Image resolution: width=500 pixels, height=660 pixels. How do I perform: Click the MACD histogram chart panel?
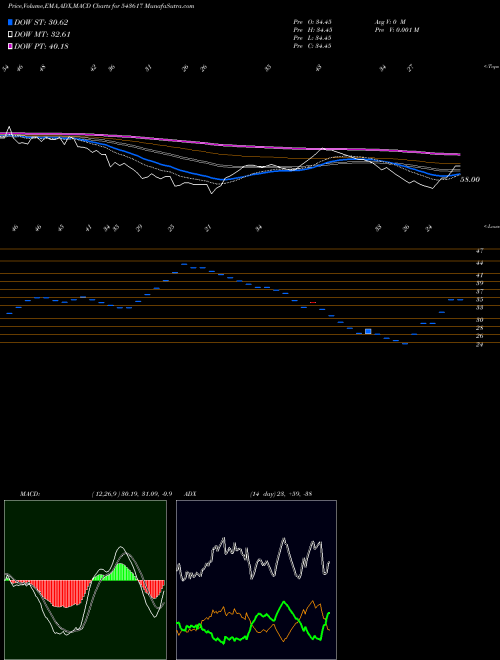click(85, 580)
